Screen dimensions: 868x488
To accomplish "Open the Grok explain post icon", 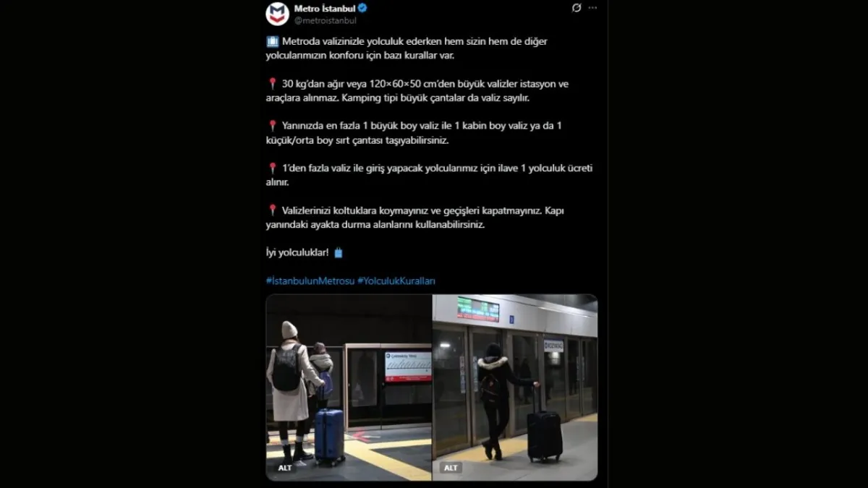I will coord(576,8).
